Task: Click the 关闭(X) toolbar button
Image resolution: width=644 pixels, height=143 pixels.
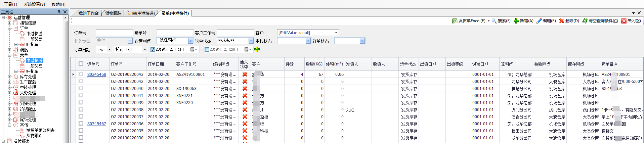Action: 631,21
